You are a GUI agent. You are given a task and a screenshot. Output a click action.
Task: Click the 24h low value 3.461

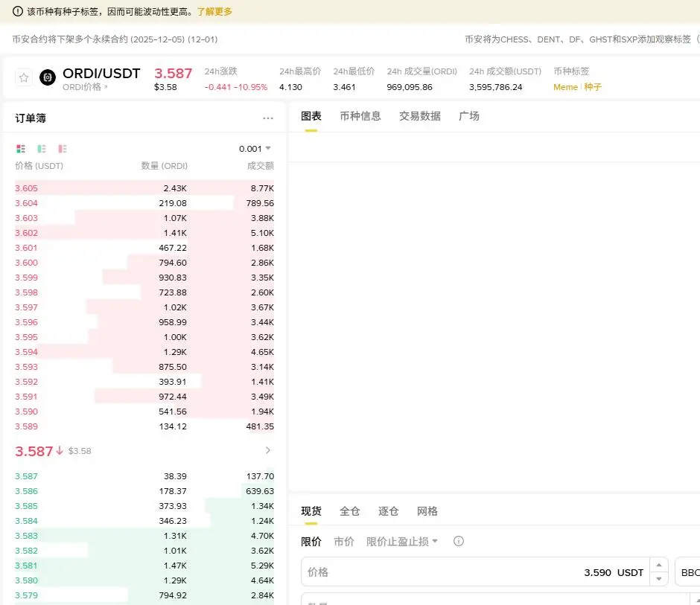[344, 87]
